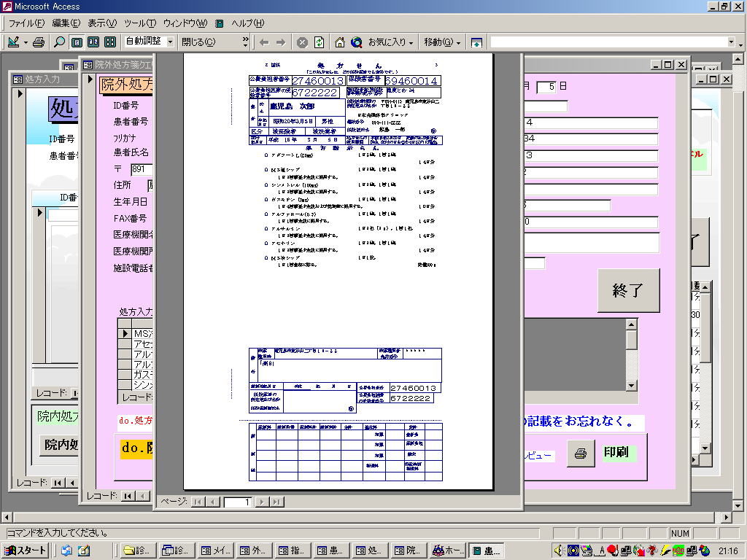
Task: Open the ヘルプ(H) menu
Action: click(x=248, y=23)
